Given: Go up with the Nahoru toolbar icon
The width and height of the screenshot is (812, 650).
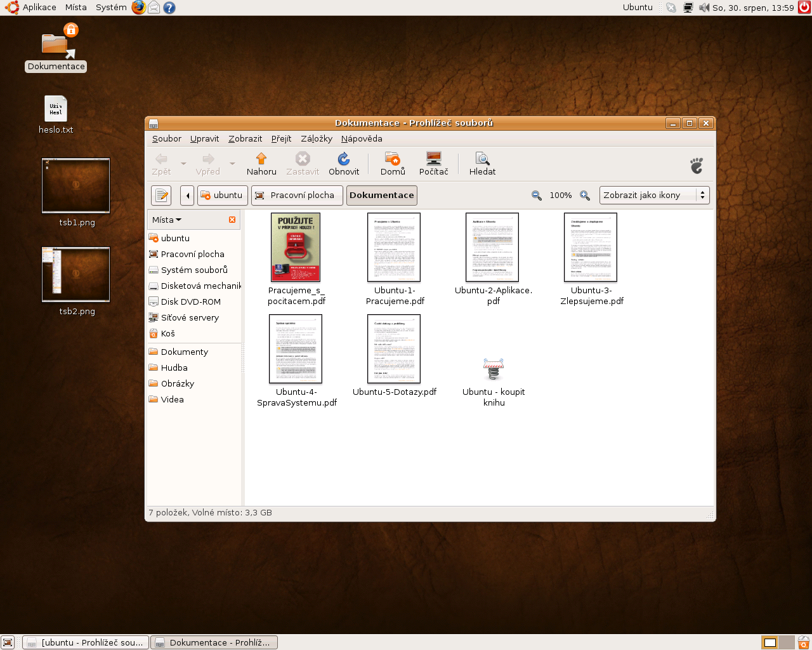Looking at the screenshot, I should 261,159.
